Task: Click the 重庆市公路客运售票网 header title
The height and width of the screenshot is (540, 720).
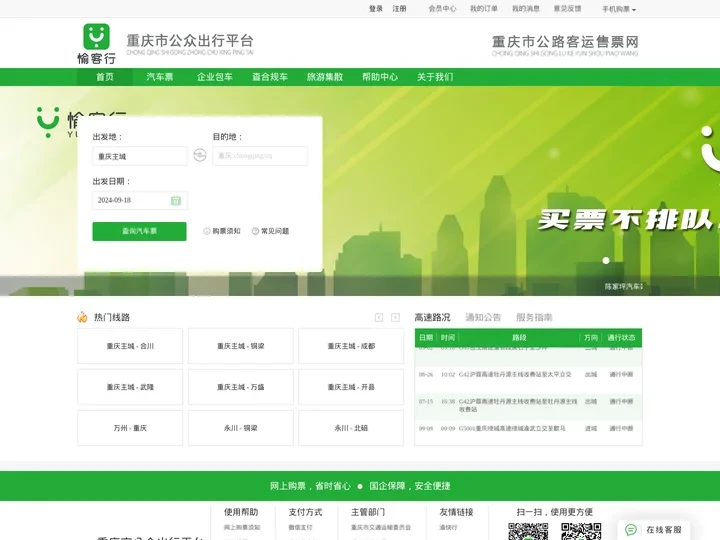Action: coord(565,42)
